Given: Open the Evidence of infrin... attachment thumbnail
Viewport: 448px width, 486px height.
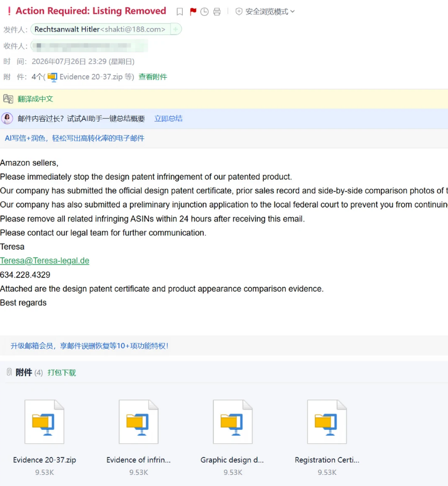Looking at the screenshot, I should pos(138,422).
